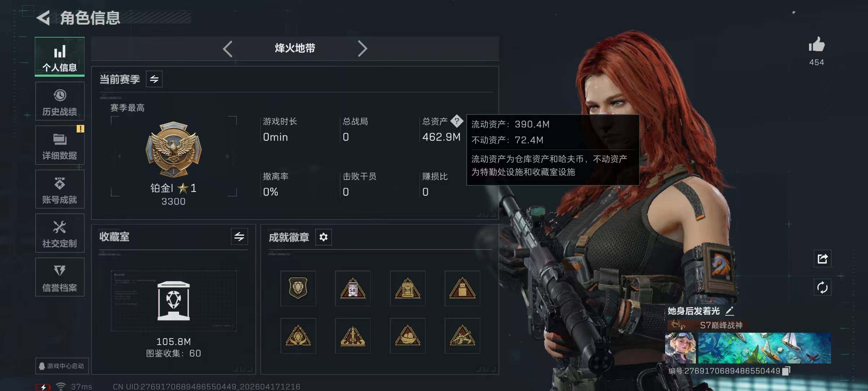Screen dimensions: 868x391
Task: Like the profile with the thumbs-up icon
Action: pyautogui.click(x=817, y=45)
